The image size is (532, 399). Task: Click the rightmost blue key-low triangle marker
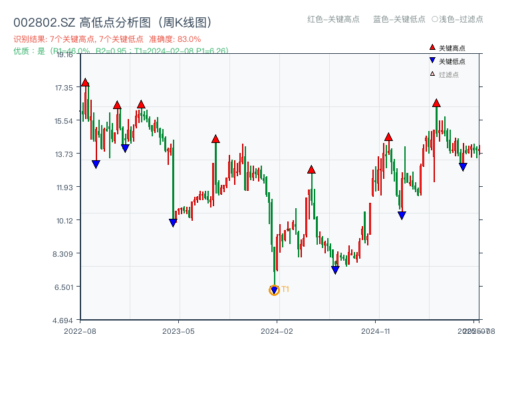tap(463, 167)
